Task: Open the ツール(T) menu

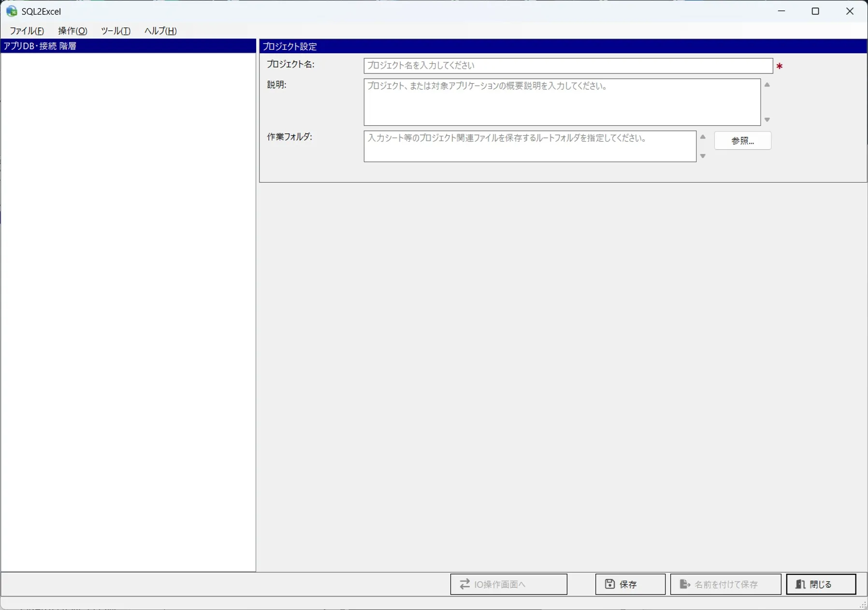Action: coord(116,31)
